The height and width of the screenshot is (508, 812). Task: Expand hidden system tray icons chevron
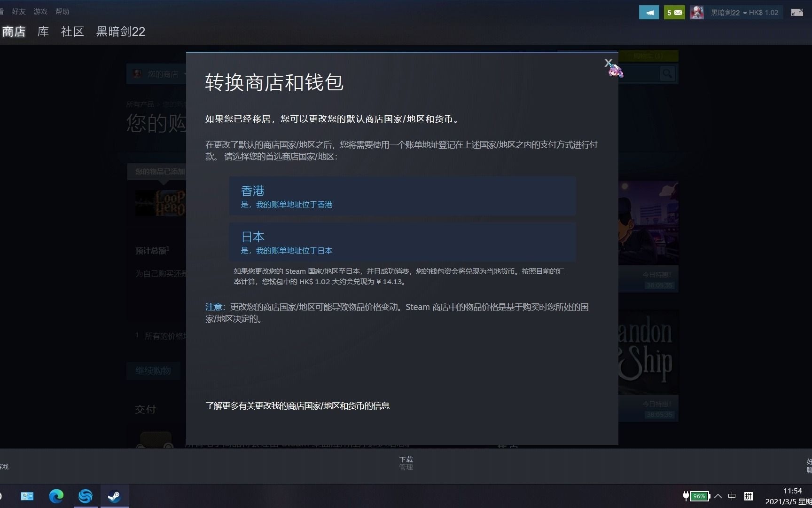(718, 496)
